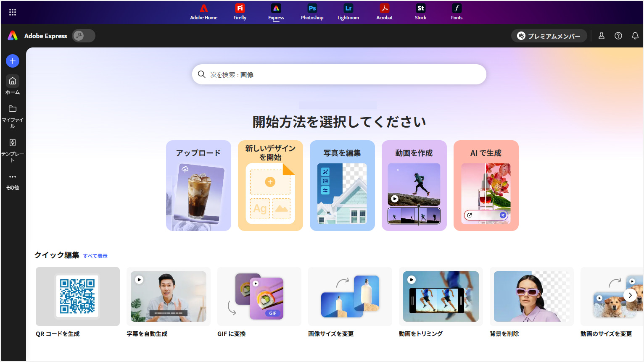
Task: Go to Adobe Home tab
Action: tap(203, 12)
